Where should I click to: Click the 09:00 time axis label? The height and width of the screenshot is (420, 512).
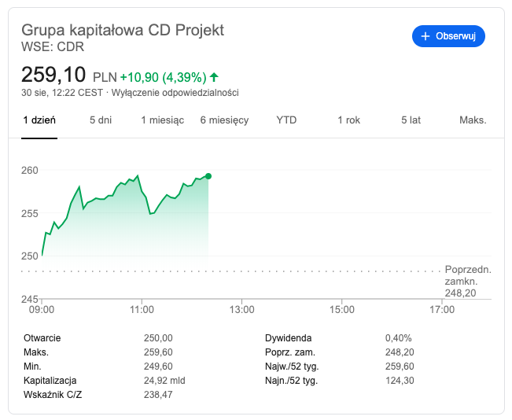42,309
